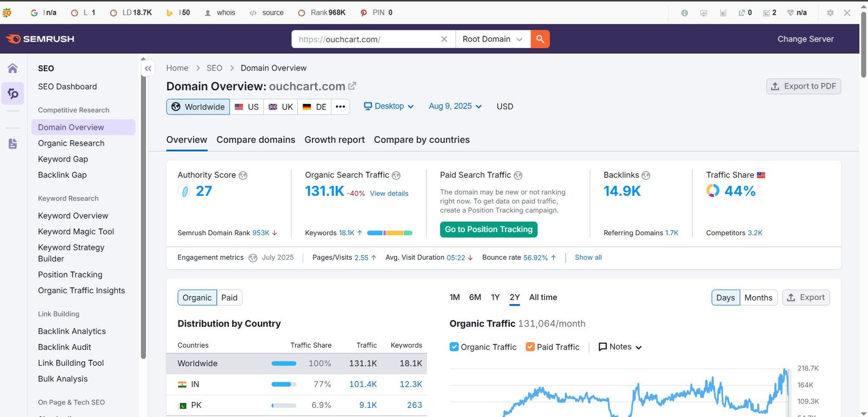868x417 pixels.
Task: Click the Pinterest PIN icon in toolbar
Action: coord(363,12)
